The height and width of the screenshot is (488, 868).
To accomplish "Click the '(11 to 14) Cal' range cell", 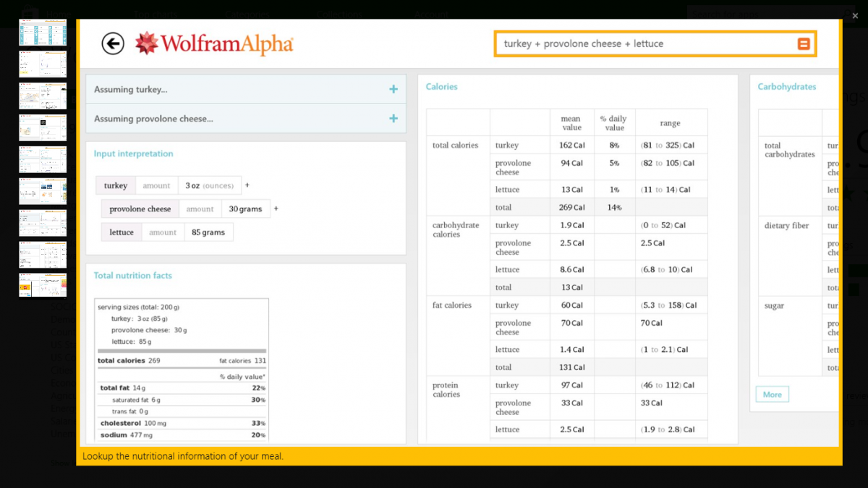I will (x=665, y=190).
